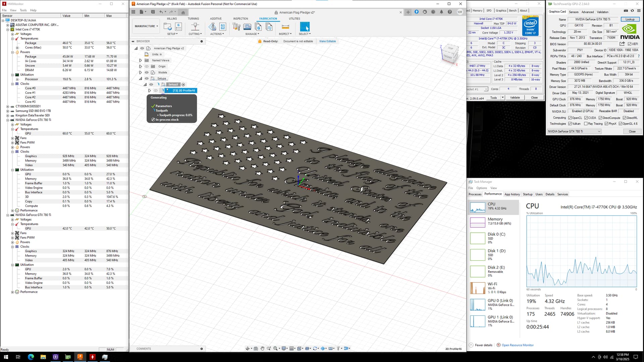
Task: Click the Measure icon in Inspect group
Action: pyautogui.click(x=285, y=26)
